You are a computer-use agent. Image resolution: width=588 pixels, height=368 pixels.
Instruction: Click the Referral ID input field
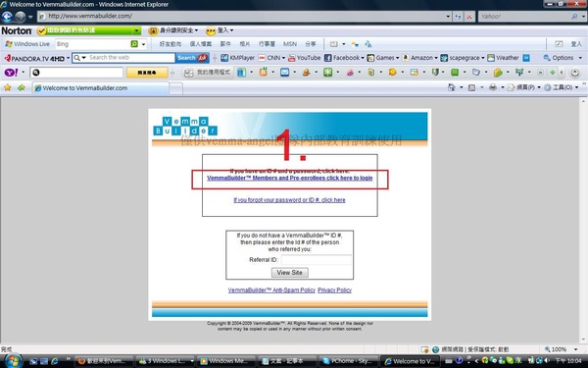point(317,260)
